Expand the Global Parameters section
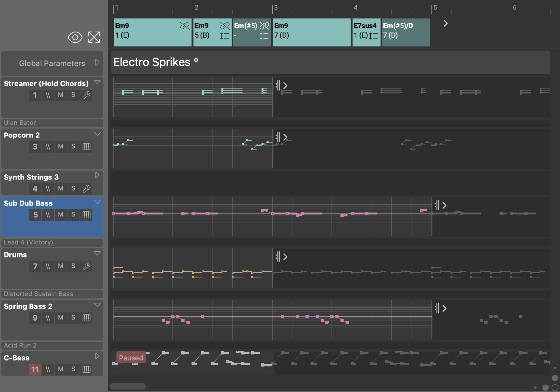 (97, 63)
